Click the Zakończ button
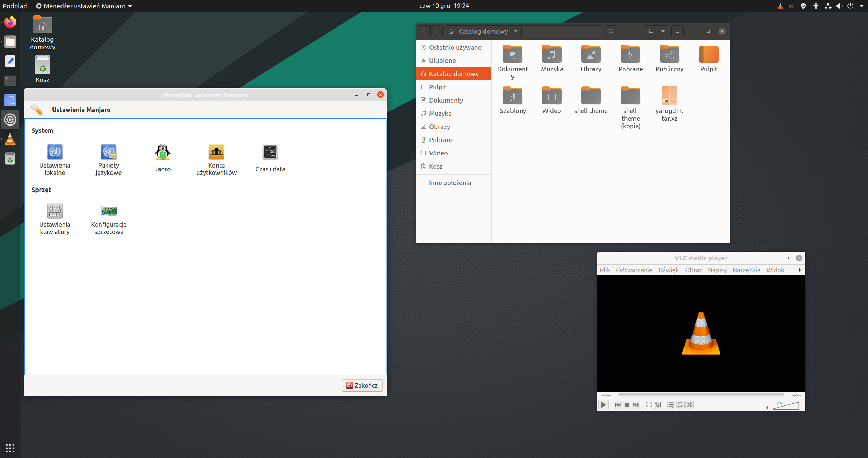The height and width of the screenshot is (458, 868). click(362, 385)
